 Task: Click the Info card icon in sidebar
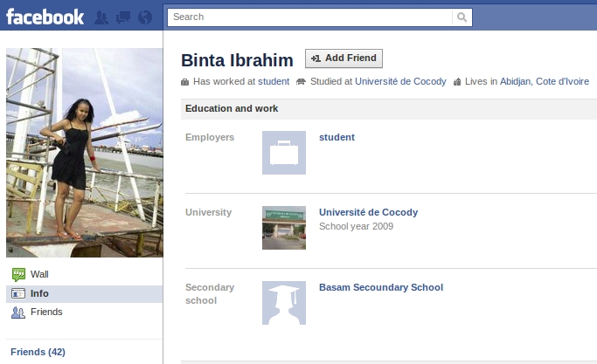pyautogui.click(x=18, y=293)
